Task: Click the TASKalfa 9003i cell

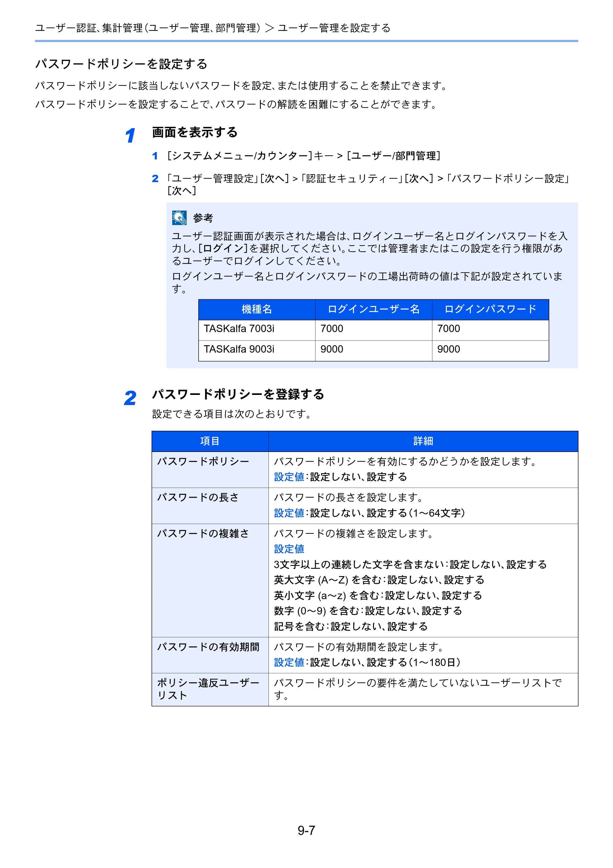Action: click(x=257, y=350)
